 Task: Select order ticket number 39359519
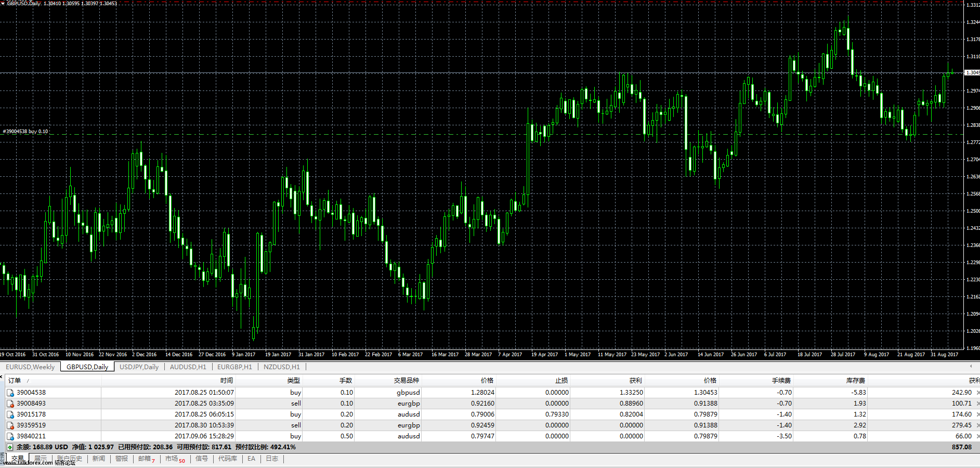click(31, 425)
